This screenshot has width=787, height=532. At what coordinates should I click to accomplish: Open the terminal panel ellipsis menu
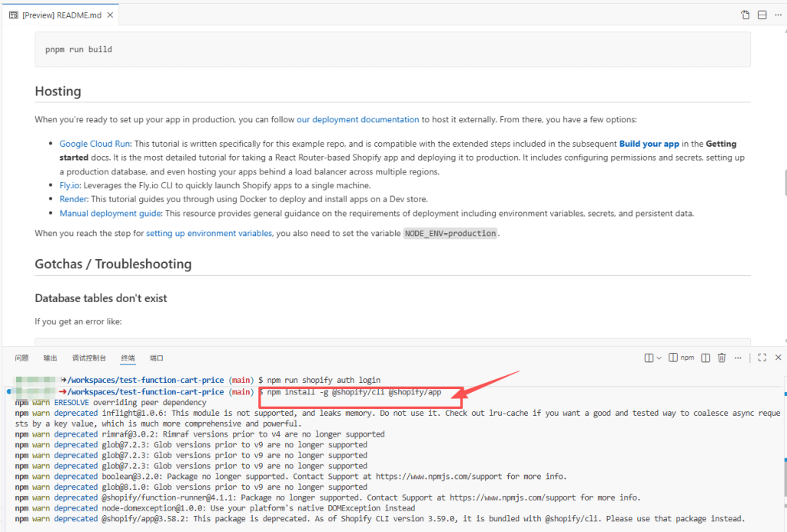click(739, 357)
